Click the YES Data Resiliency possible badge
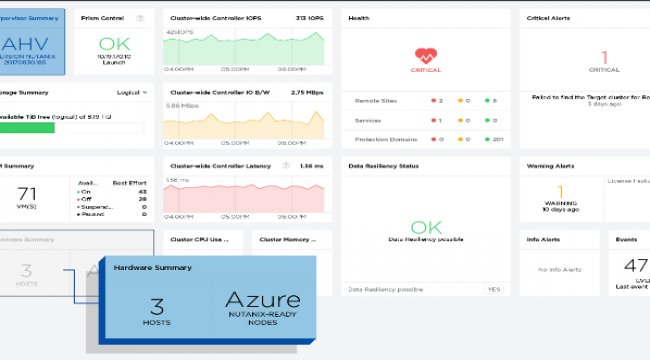The image size is (650, 360). (x=494, y=289)
